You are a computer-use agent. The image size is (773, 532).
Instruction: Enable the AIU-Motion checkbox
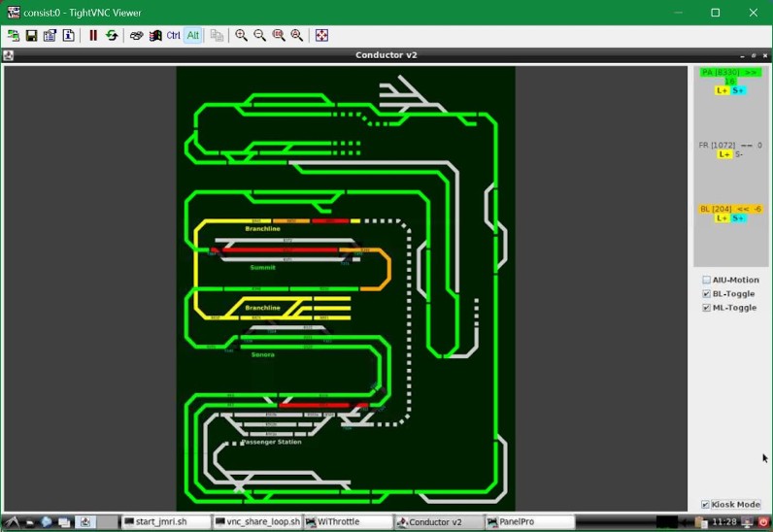click(706, 281)
